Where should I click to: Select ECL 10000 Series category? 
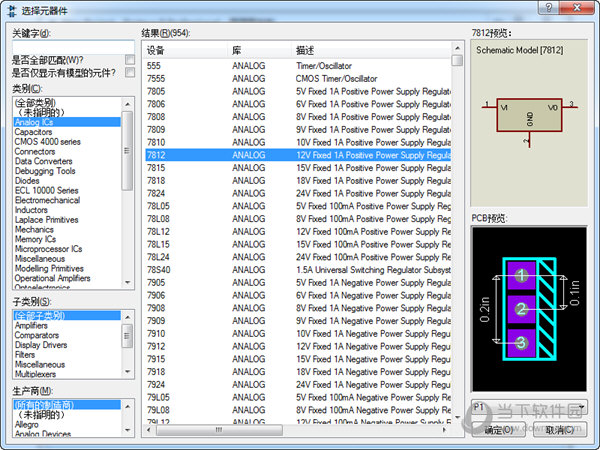point(46,191)
